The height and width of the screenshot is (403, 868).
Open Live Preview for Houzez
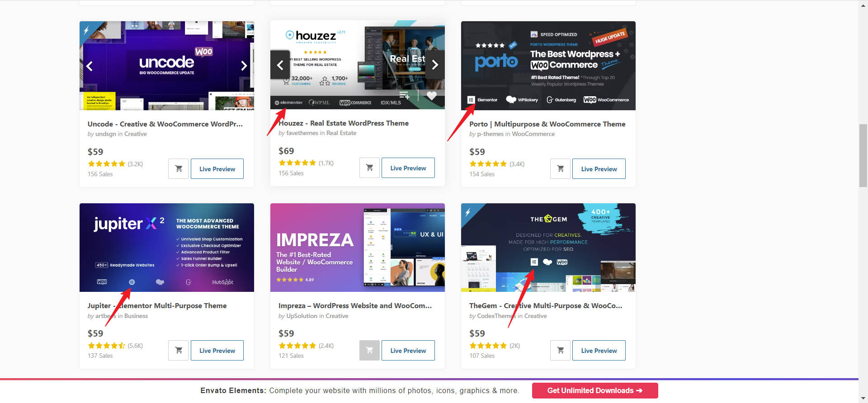pos(408,168)
